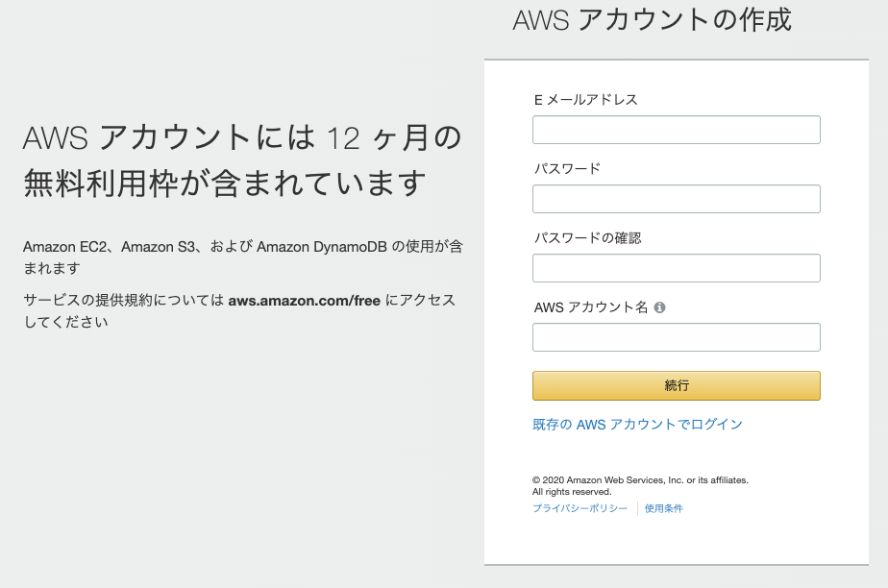Select the パスワードの確認 label text

[588, 237]
